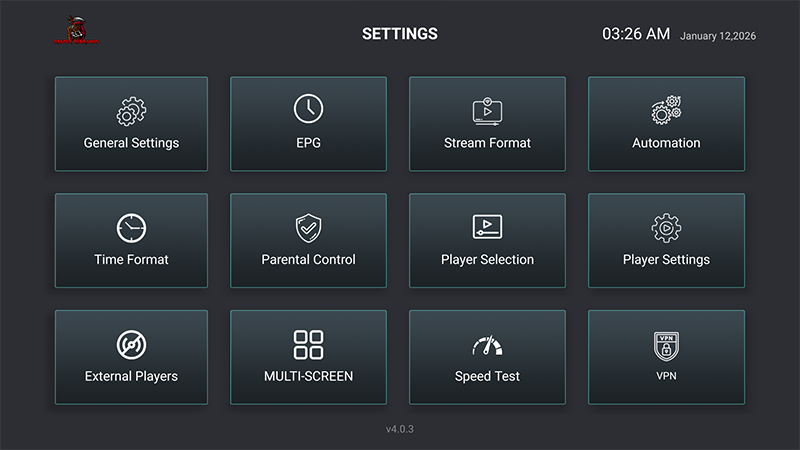The width and height of the screenshot is (800, 450).
Task: Click the 03:26 AM clock display
Action: tap(635, 34)
